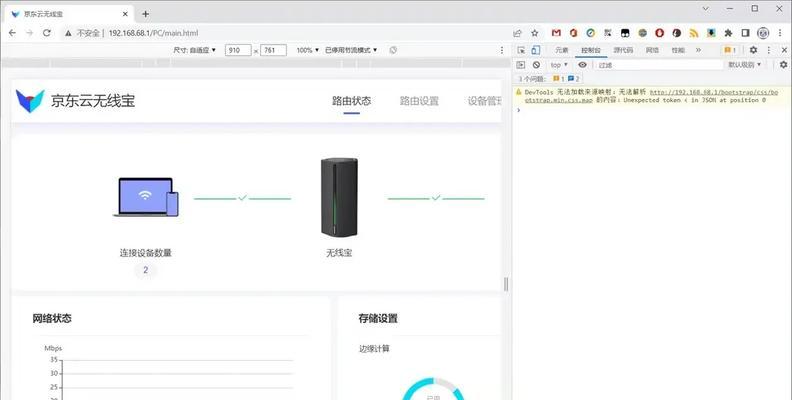The image size is (792, 400).
Task: Open the Chrome three-dot menu
Action: [780, 33]
